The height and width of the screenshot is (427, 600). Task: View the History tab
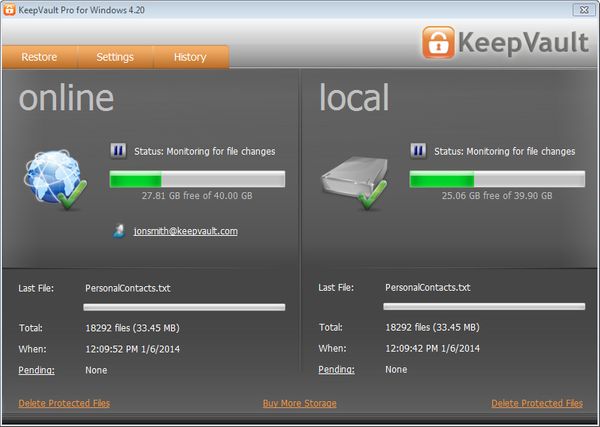click(x=190, y=57)
